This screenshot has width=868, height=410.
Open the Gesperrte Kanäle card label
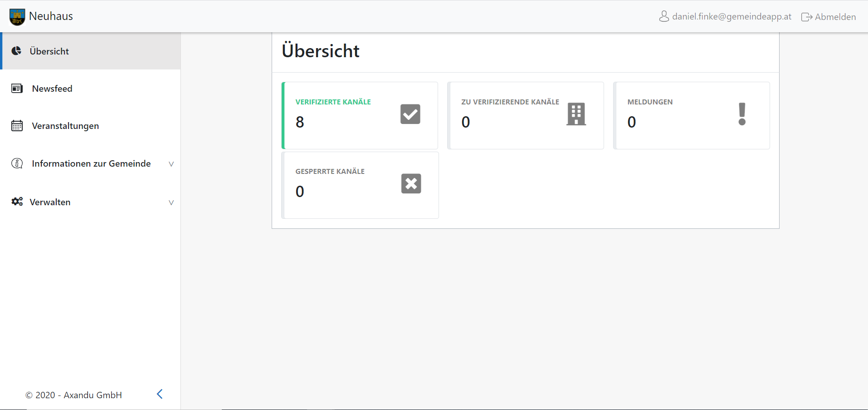330,171
